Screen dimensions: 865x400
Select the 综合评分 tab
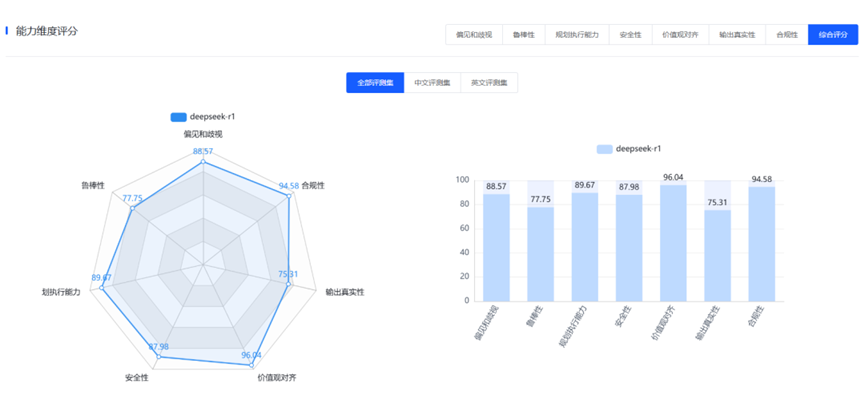pos(832,34)
